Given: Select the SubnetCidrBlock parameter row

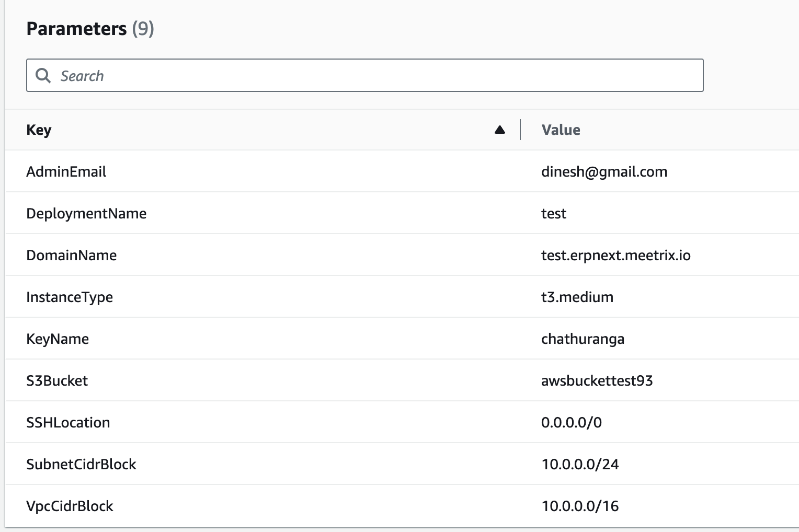Looking at the screenshot, I should click(82, 464).
